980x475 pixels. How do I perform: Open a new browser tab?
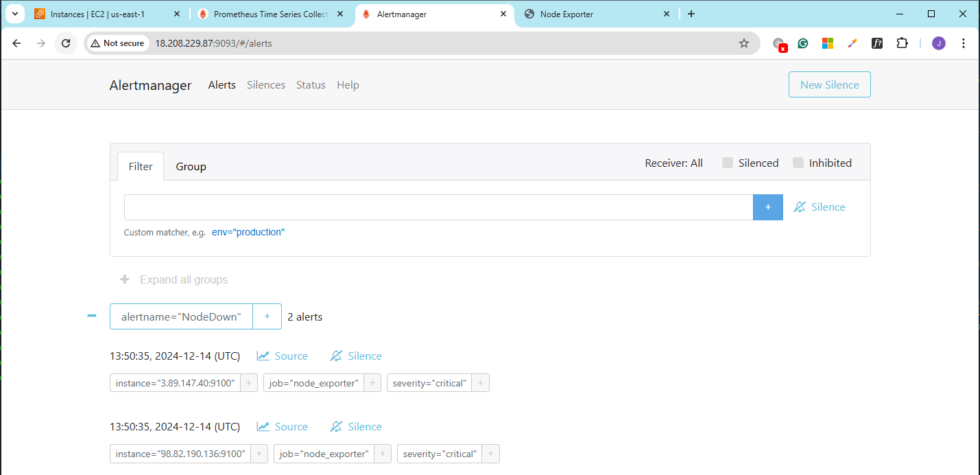click(691, 14)
